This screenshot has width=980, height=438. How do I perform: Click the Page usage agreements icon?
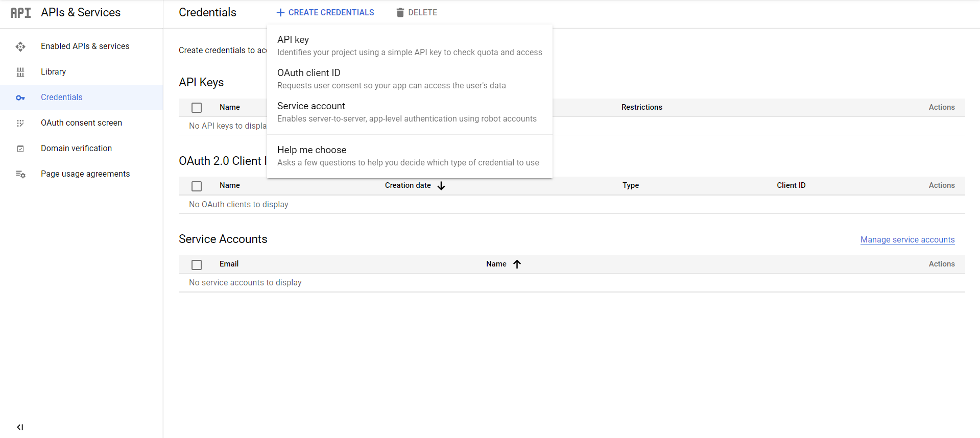pyautogui.click(x=20, y=174)
